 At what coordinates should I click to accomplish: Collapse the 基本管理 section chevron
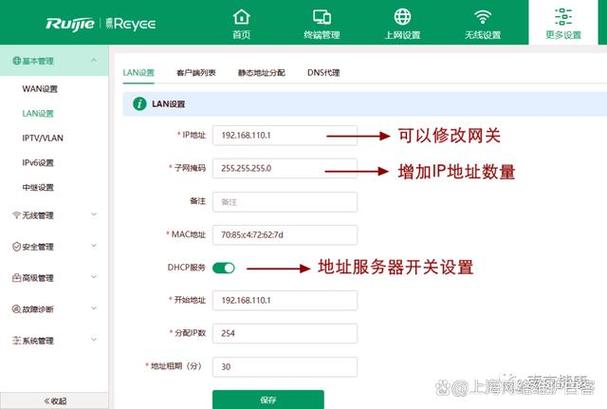pyautogui.click(x=94, y=60)
